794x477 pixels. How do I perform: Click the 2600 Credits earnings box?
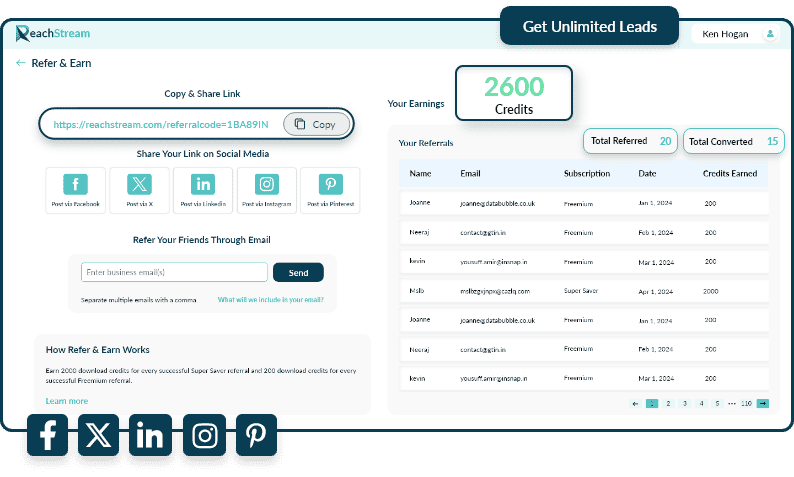coord(514,93)
